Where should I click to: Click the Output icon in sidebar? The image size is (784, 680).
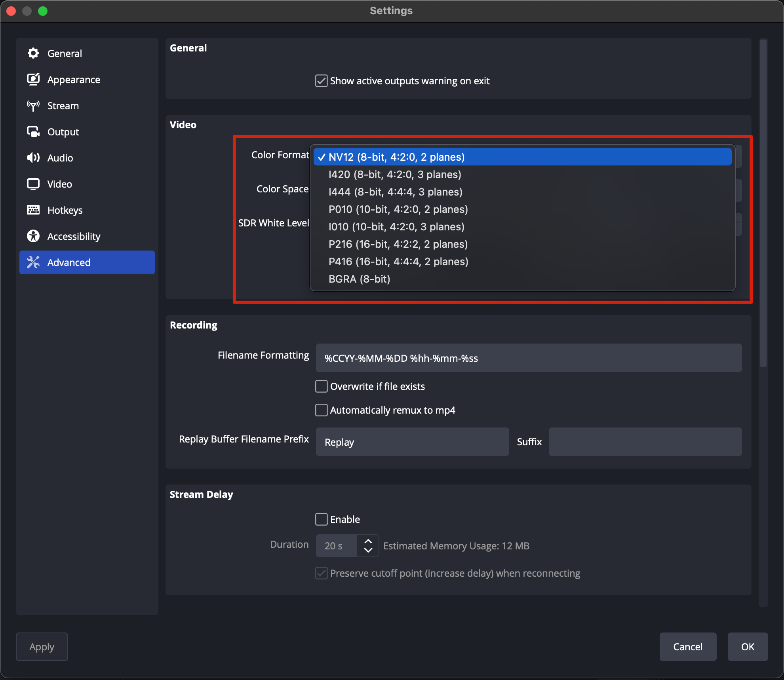(33, 132)
